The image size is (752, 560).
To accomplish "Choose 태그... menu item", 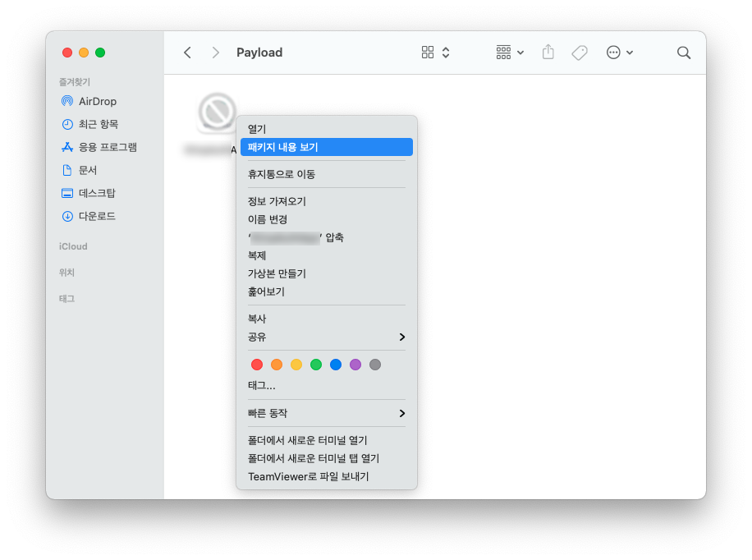I will tap(327, 385).
